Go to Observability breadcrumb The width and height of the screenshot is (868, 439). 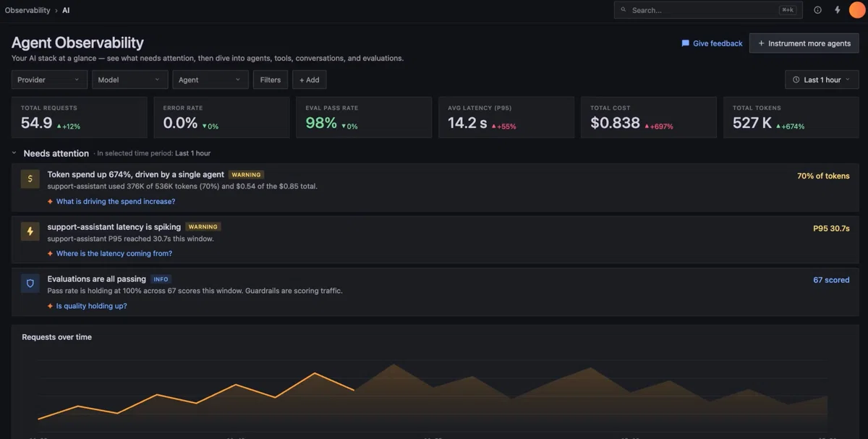[x=27, y=10]
